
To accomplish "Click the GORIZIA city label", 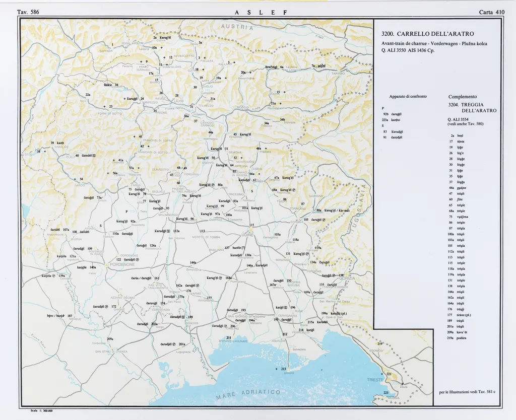I will 347,278.
